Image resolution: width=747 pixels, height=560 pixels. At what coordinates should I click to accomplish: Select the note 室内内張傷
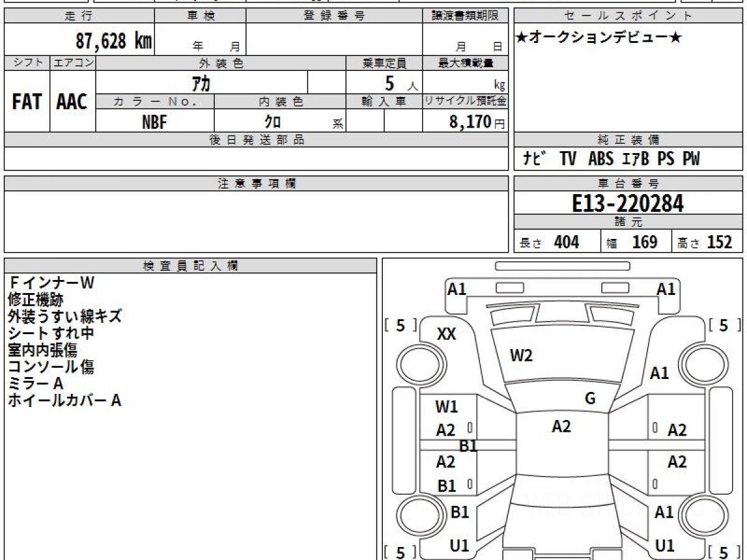(42, 350)
